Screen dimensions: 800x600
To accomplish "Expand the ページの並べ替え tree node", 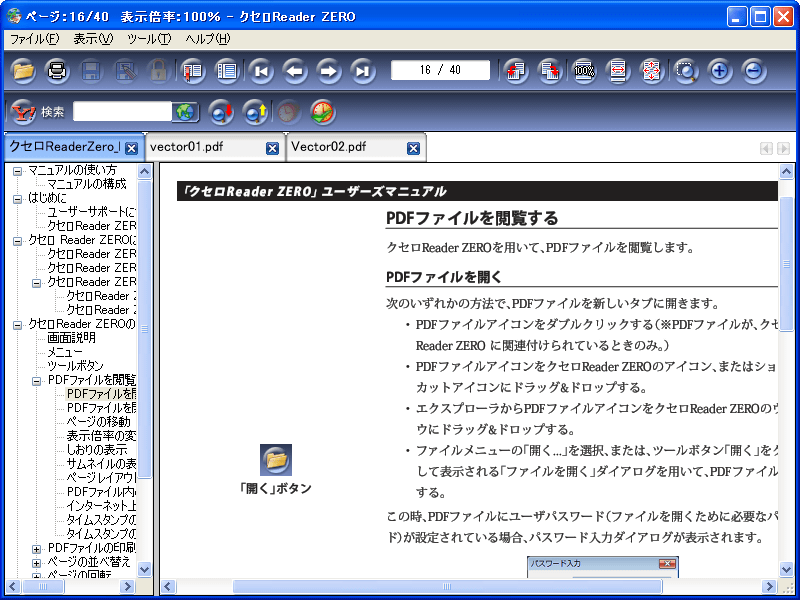I will coord(36,563).
